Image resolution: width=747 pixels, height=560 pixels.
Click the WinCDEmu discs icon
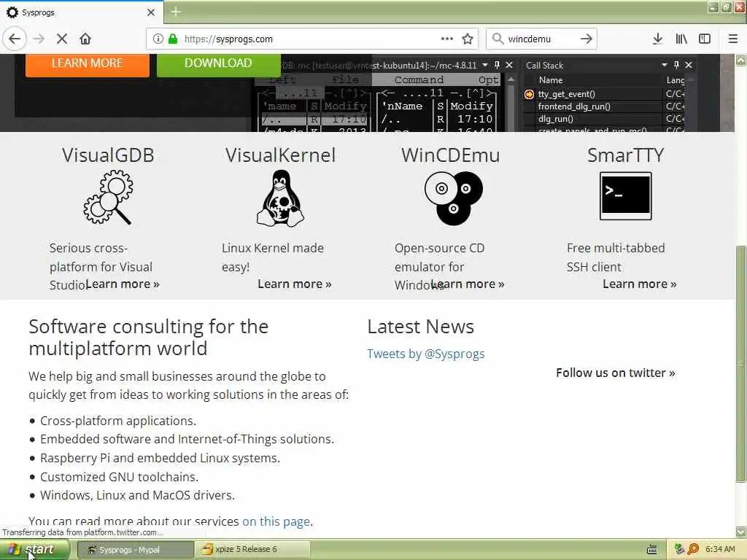point(453,198)
